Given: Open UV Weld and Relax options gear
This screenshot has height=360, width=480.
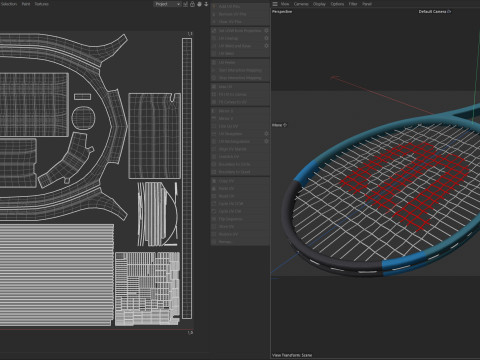Looking at the screenshot, I should point(266,46).
